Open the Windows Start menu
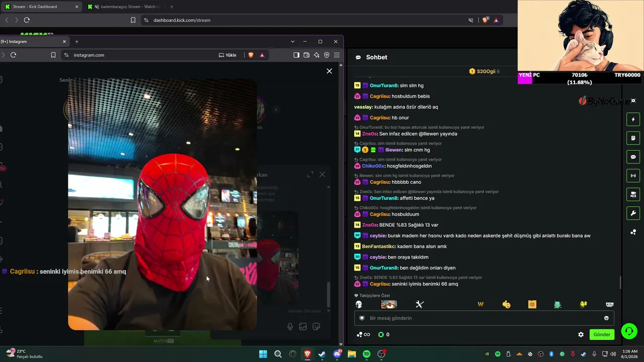 tap(263, 354)
